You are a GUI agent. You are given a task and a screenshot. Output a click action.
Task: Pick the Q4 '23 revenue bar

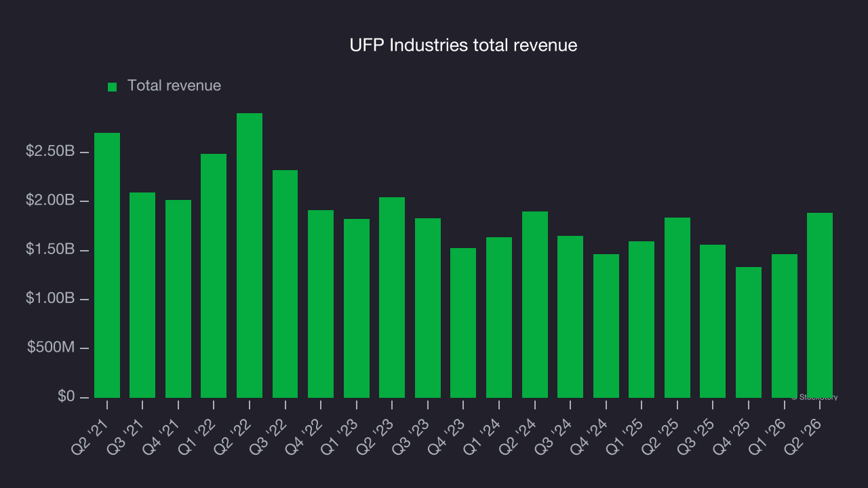click(463, 323)
